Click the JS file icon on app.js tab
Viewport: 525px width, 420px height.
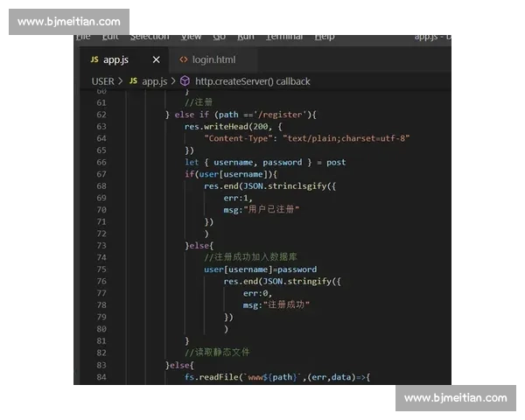click(x=94, y=59)
